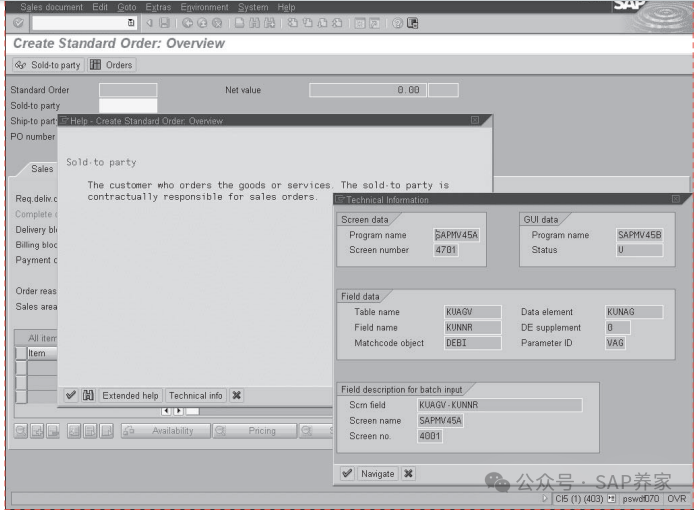Image resolution: width=694 pixels, height=510 pixels.
Task: Click table horizontal scroll left arrow
Action: click(166, 411)
